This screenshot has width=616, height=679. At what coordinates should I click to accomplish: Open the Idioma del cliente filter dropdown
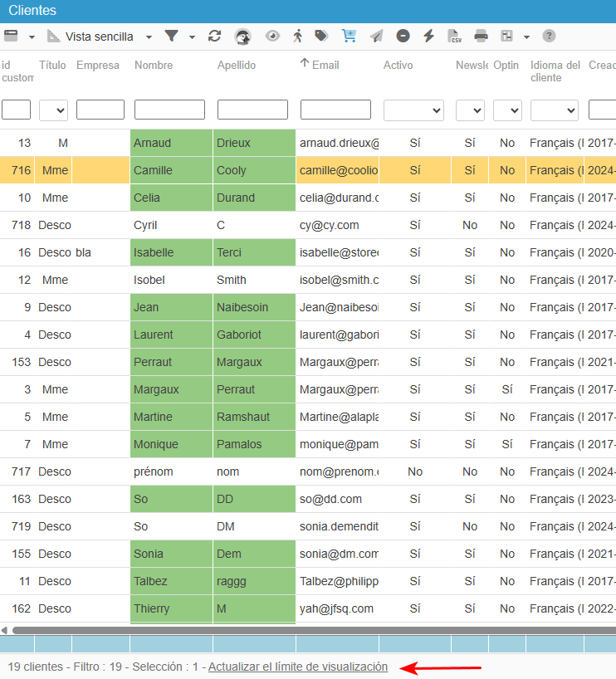click(555, 110)
